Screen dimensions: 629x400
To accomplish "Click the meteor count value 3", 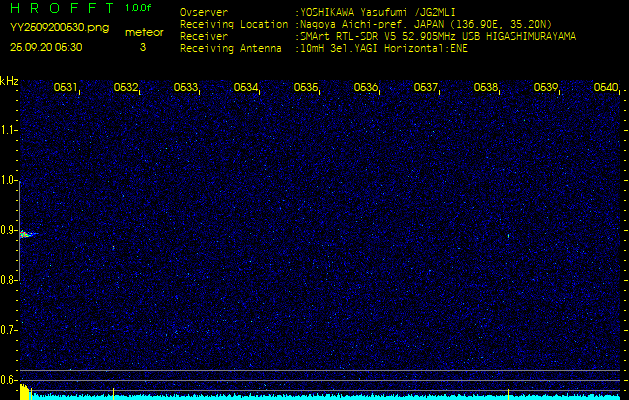I will [x=142, y=47].
